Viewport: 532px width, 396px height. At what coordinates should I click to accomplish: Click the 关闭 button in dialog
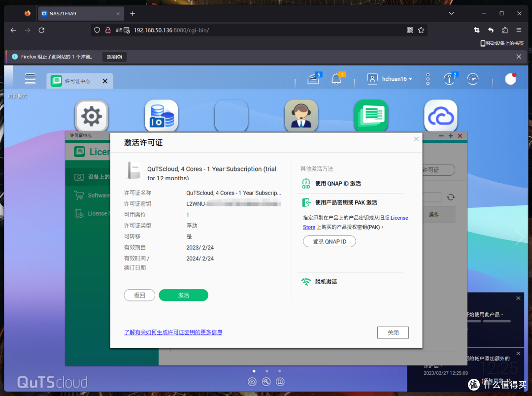click(x=393, y=332)
